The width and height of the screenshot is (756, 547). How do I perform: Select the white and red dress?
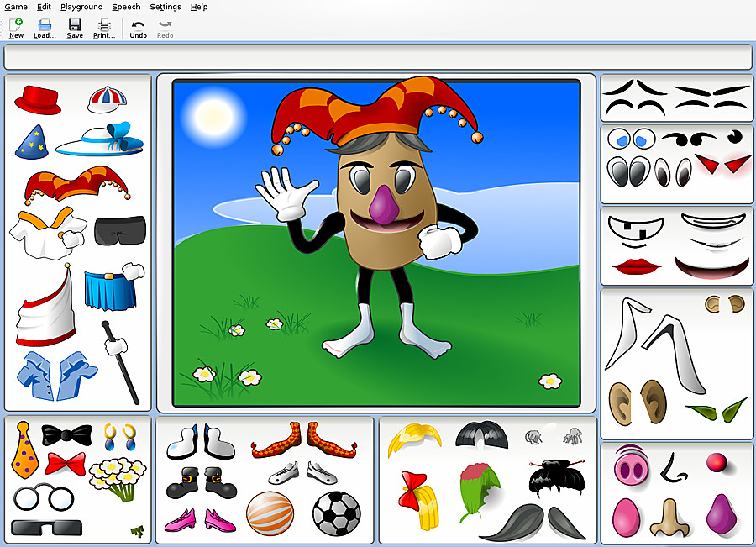(x=46, y=305)
